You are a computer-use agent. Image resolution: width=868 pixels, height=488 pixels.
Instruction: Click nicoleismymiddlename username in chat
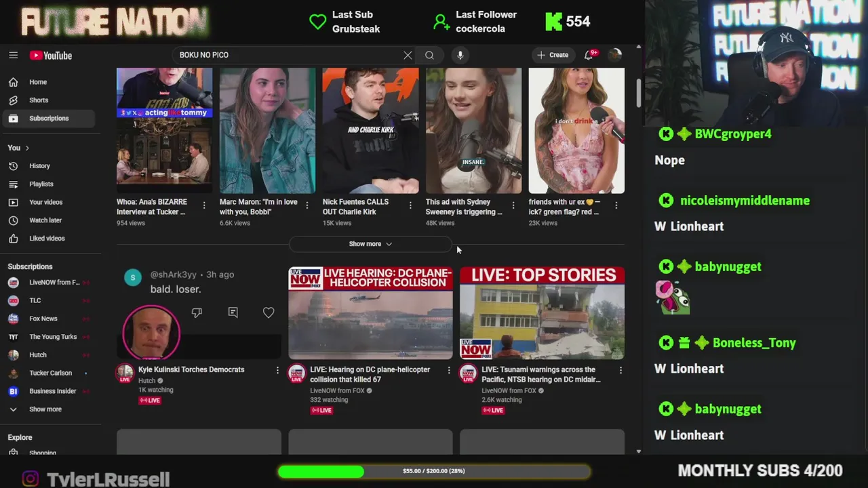pyautogui.click(x=745, y=201)
